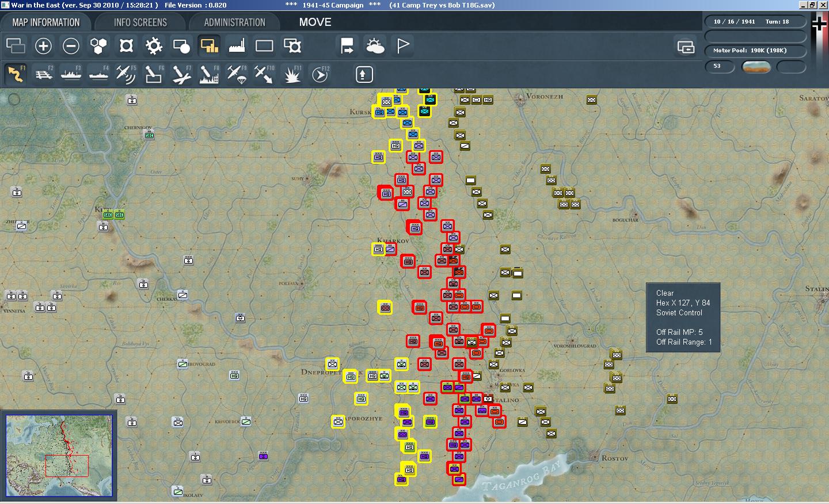Image resolution: width=829 pixels, height=504 pixels.
Task: Toggle the factory display icon
Action: click(x=237, y=45)
